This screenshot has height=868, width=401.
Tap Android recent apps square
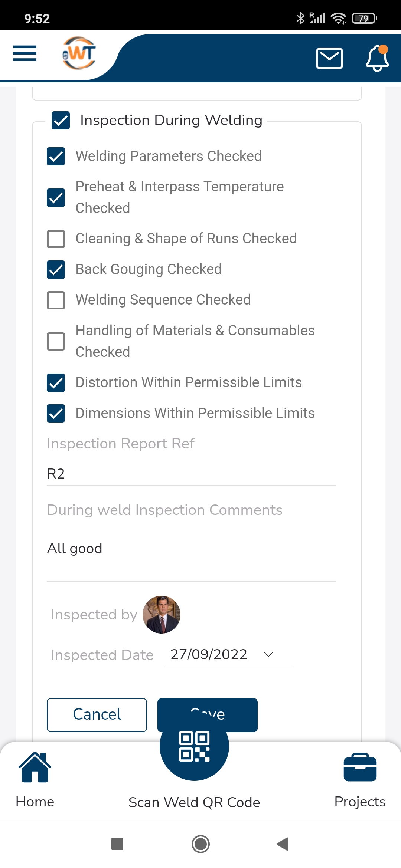(117, 844)
